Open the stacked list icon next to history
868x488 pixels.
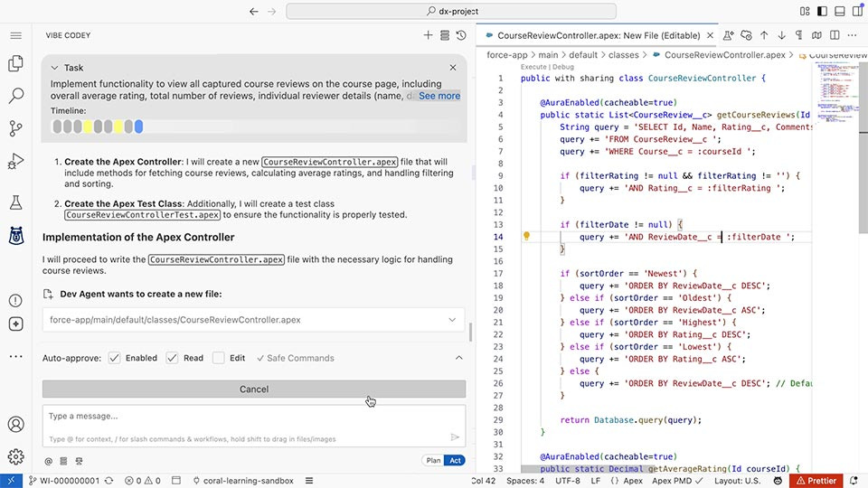(445, 35)
